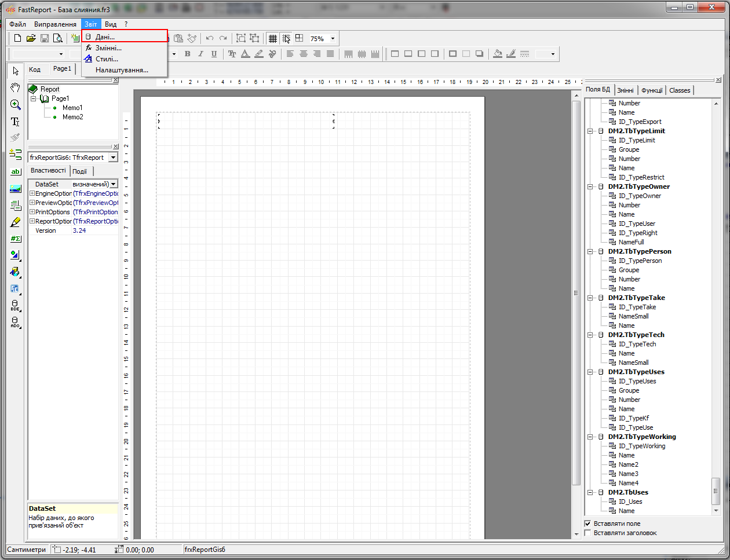Screen dimensions: 730x560
Task: Open the font settings icon
Action: pyautogui.click(x=232, y=54)
